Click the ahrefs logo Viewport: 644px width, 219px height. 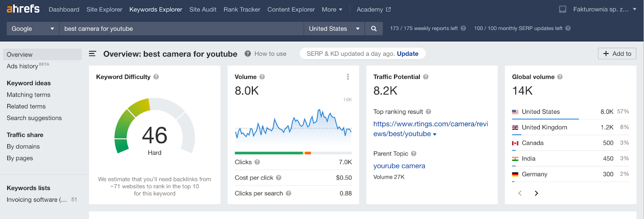pos(23,9)
